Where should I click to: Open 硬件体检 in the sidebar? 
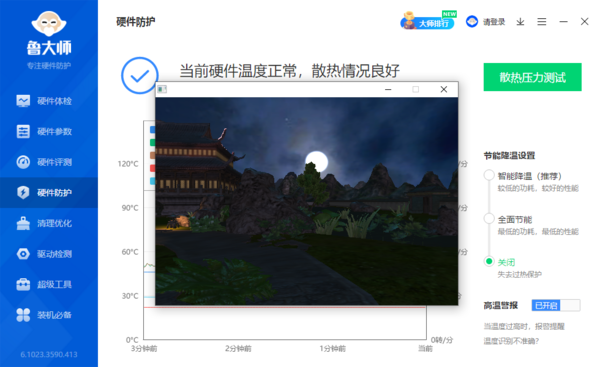tap(49, 101)
